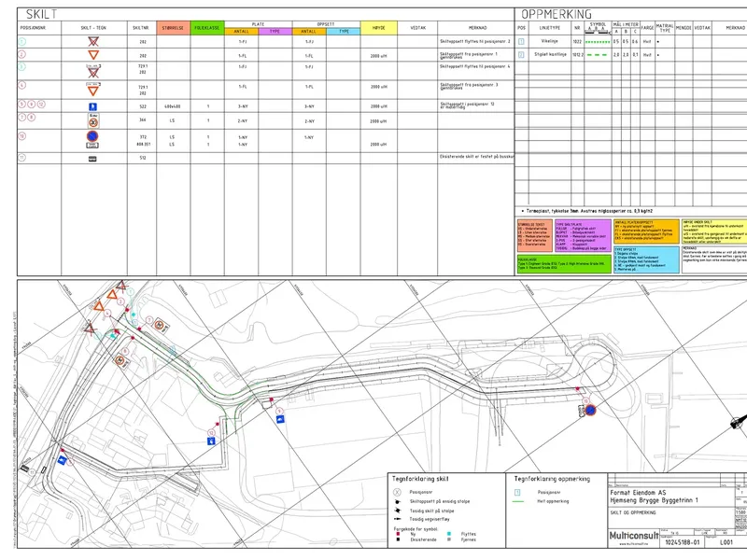Click the orange Antall plater/oppsett legend box
747x560 pixels.
click(x=646, y=231)
